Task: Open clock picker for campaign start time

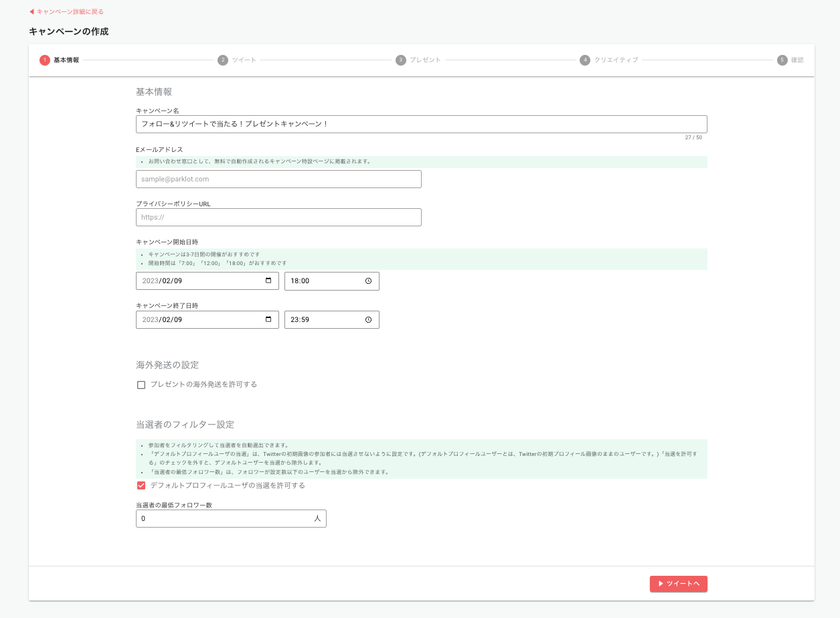Action: (x=368, y=281)
